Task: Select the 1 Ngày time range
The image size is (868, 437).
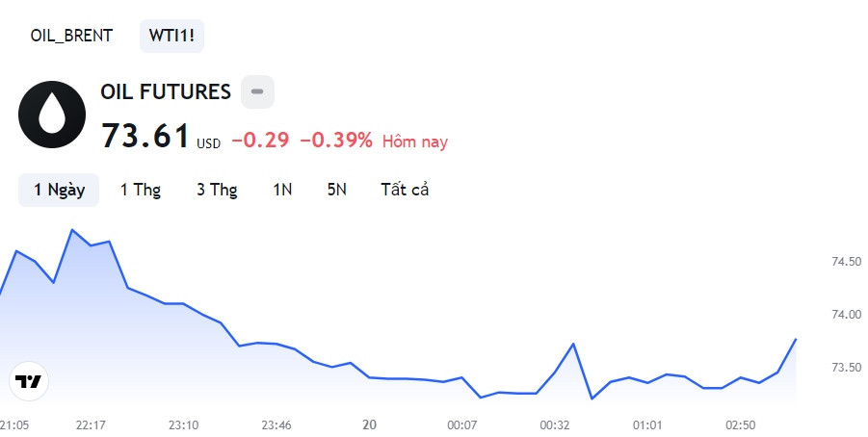Action: coord(59,190)
